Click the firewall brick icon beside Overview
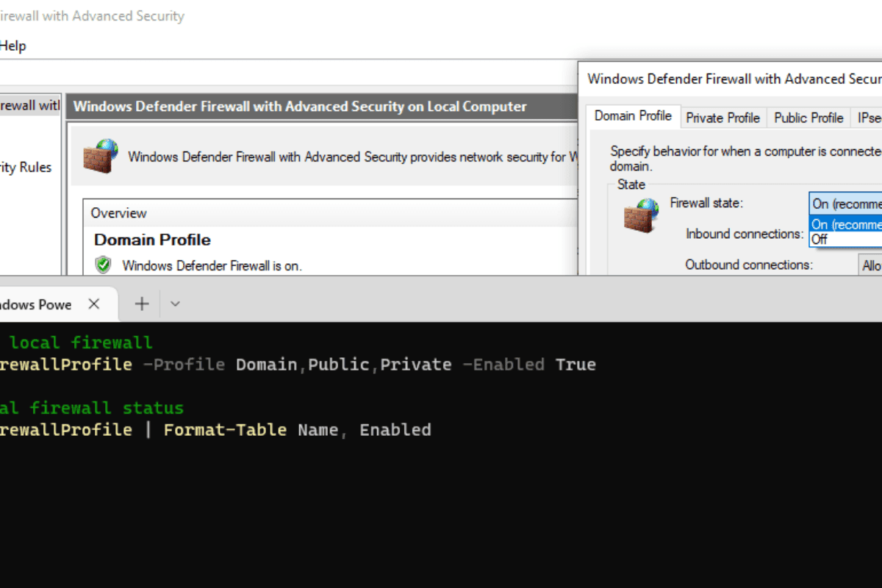The width and height of the screenshot is (882, 588). pos(101,156)
